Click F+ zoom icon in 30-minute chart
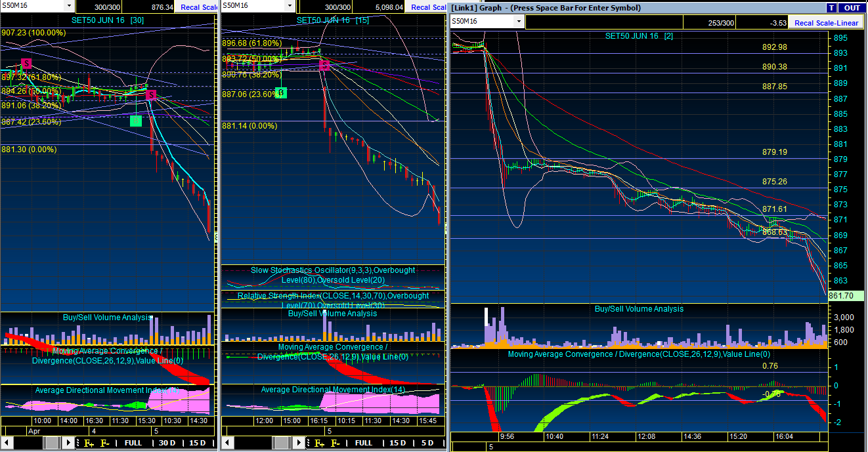Screen dimensions: 868x452 (x=89, y=443)
